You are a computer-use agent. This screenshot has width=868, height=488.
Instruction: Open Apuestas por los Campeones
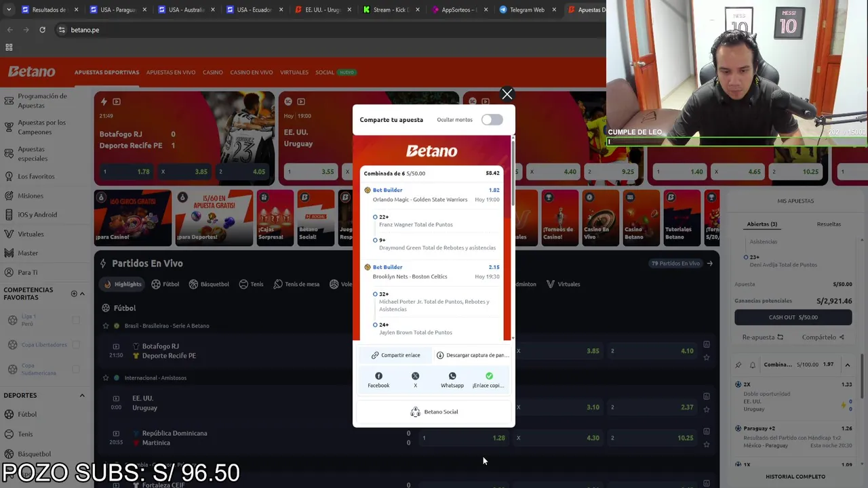42,127
